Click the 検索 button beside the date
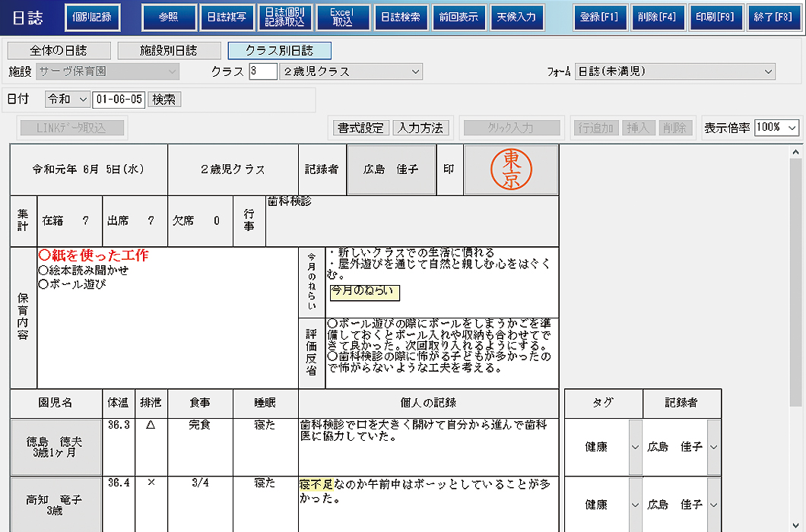 coord(163,100)
